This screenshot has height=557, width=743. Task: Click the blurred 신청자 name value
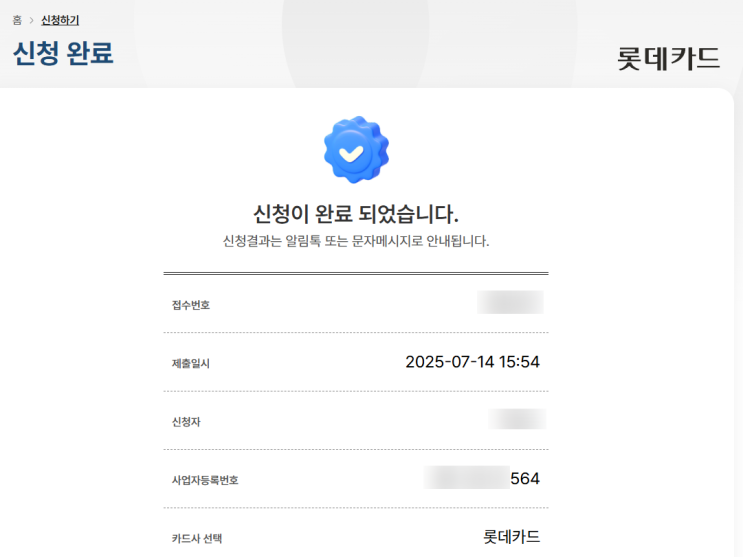coord(517,419)
